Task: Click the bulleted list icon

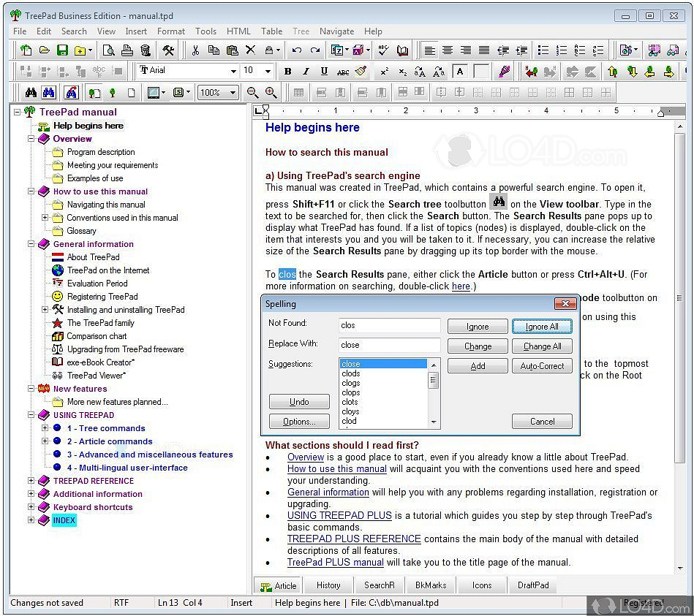Action: tap(543, 50)
